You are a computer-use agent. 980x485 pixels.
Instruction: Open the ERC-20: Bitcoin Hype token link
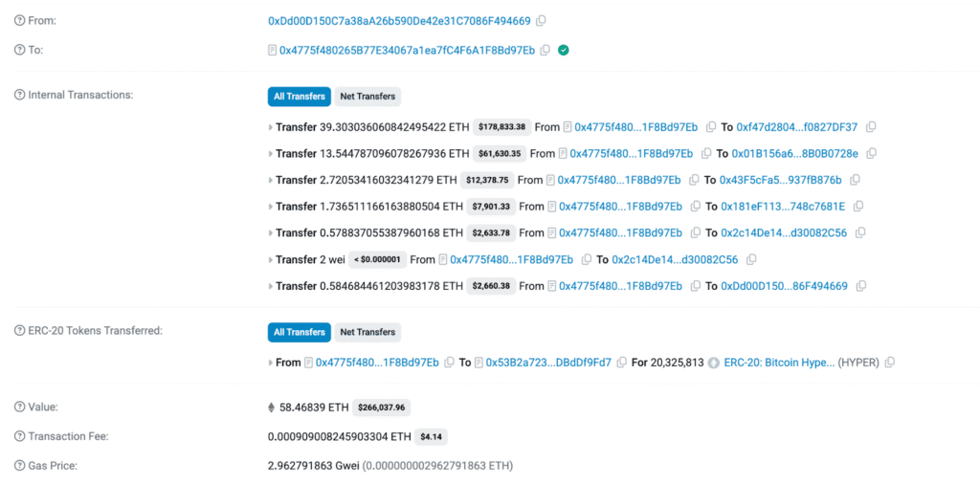pyautogui.click(x=778, y=363)
